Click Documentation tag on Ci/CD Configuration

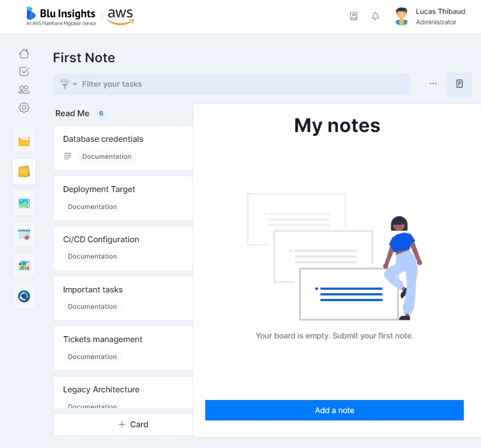click(x=92, y=256)
